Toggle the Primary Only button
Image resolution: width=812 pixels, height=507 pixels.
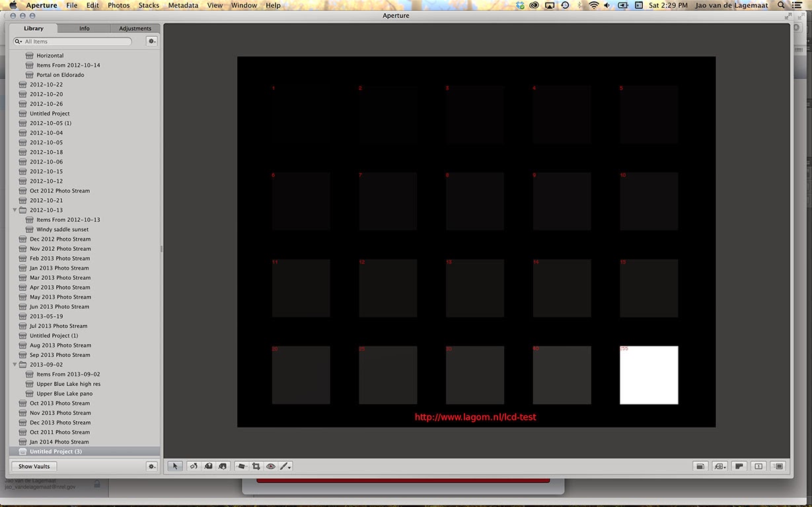click(758, 466)
